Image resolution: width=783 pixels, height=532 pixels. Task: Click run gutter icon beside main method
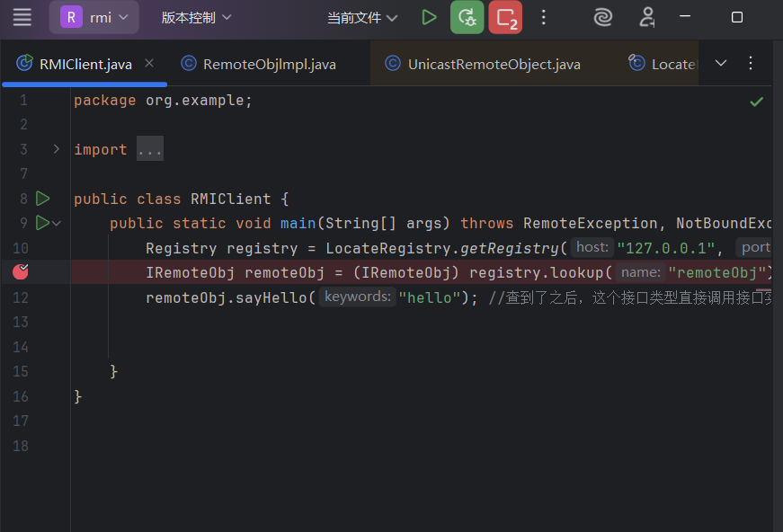pos(42,223)
